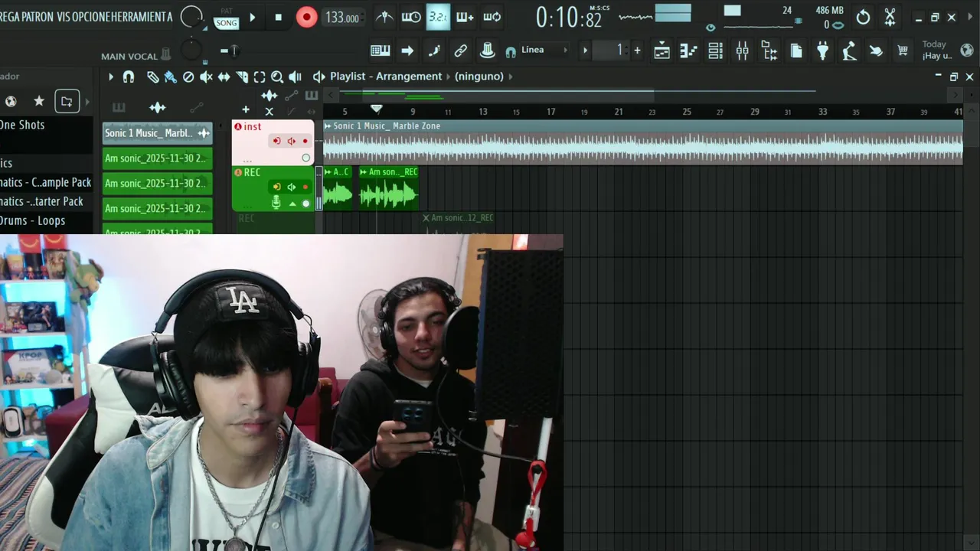Screen dimensions: 980x551
Task: Open the Línea snap dropdown
Action: (544, 50)
